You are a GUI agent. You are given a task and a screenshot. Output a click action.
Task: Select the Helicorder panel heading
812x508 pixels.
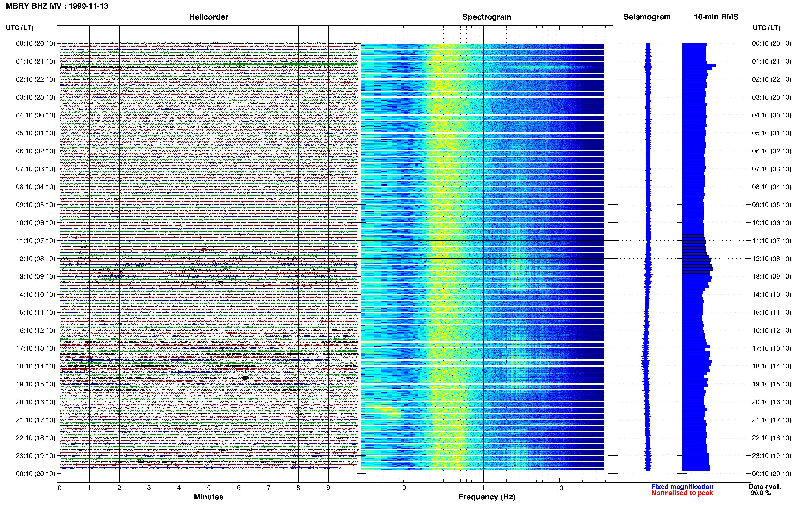click(209, 17)
